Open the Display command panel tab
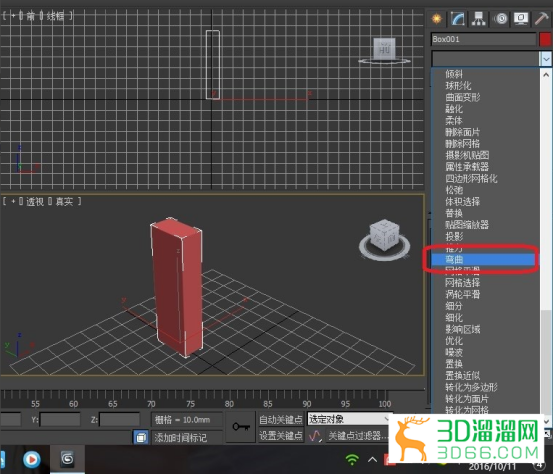554x475 pixels. [521, 18]
